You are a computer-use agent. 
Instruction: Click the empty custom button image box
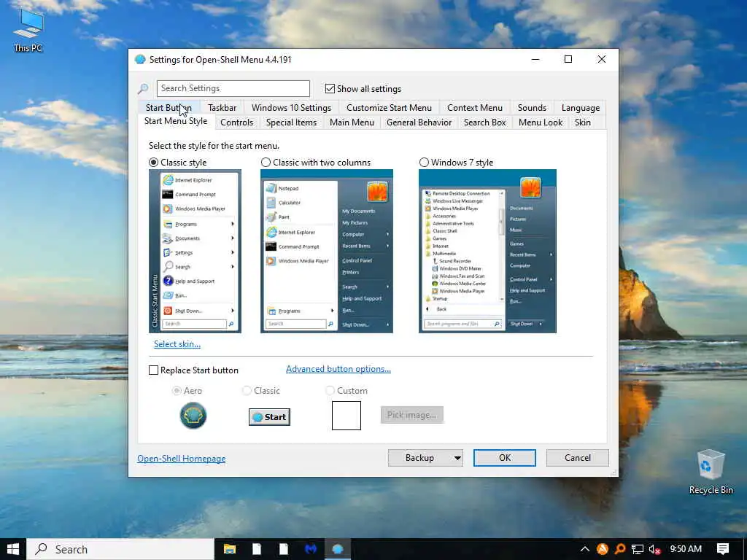347,415
